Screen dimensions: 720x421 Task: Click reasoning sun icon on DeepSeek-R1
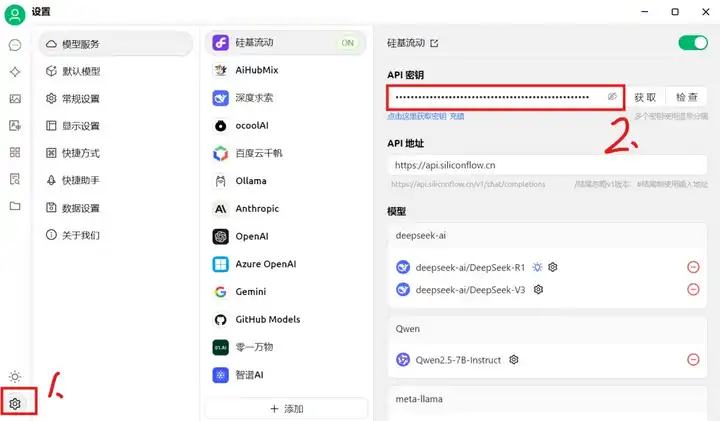tap(537, 267)
